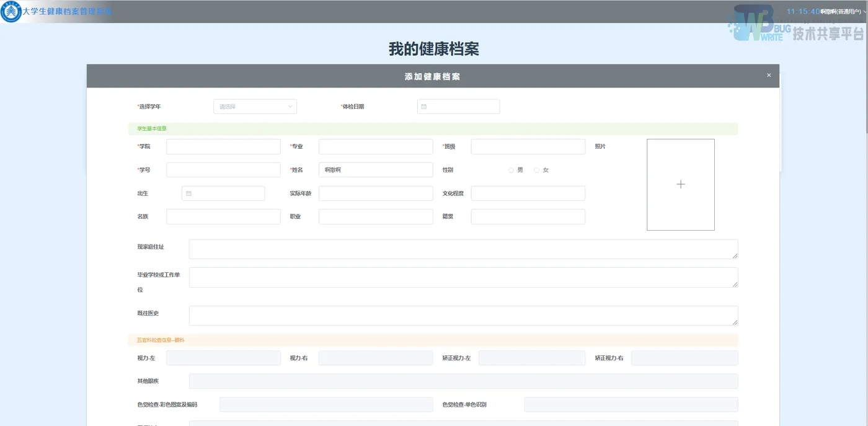Click the resize grip on the 既往病史 textarea
Screen dimensions: 868x426
pos(735,324)
